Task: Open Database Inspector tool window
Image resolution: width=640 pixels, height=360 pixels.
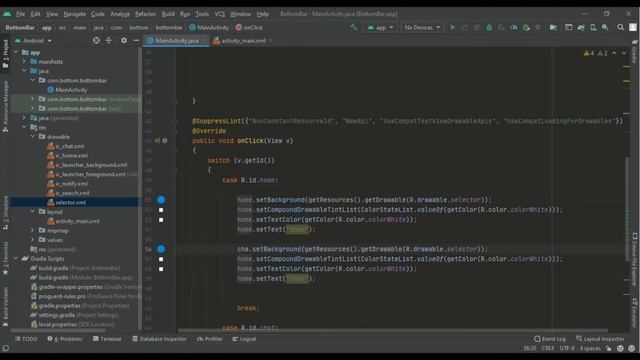Action: (159, 339)
